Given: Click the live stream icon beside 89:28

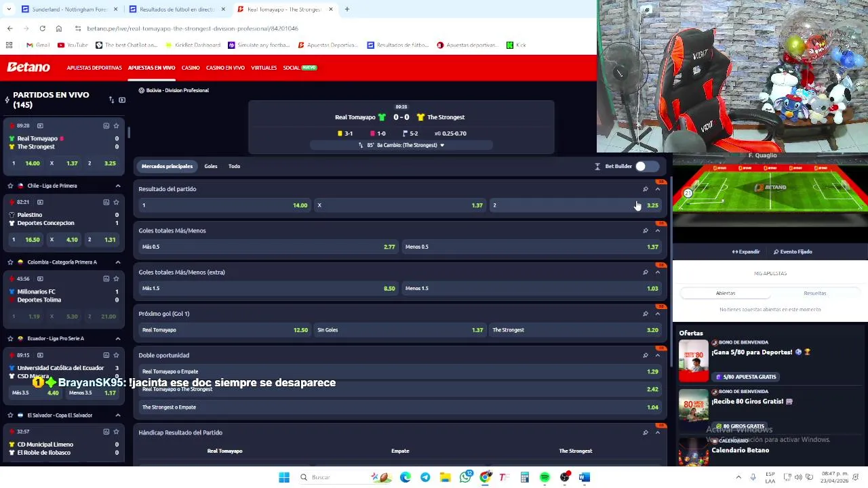Looking at the screenshot, I should (40, 125).
